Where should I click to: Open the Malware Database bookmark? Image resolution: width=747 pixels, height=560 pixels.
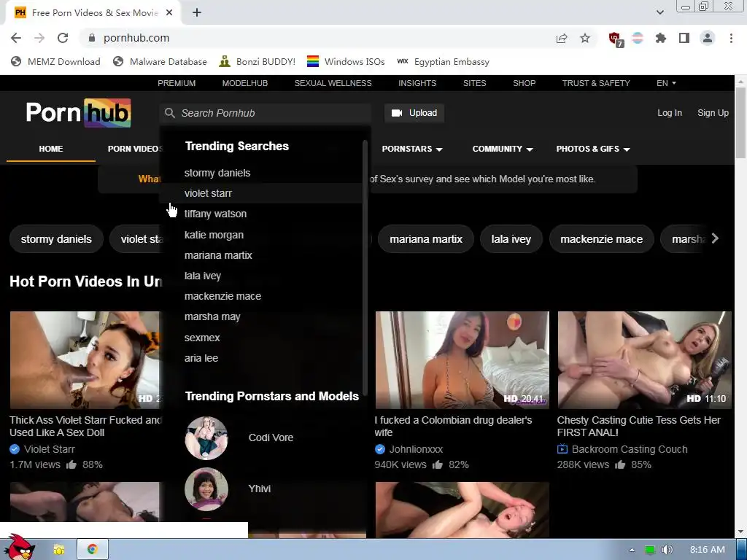160,61
